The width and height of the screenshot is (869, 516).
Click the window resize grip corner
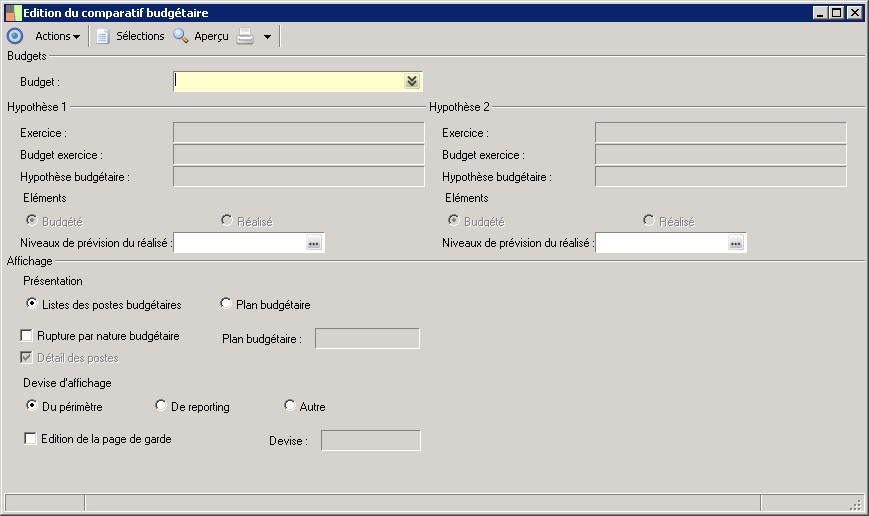856,503
